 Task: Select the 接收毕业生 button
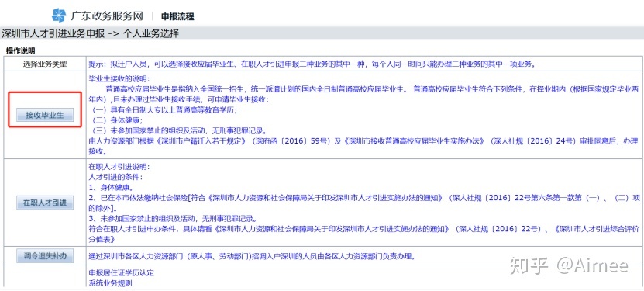point(45,115)
